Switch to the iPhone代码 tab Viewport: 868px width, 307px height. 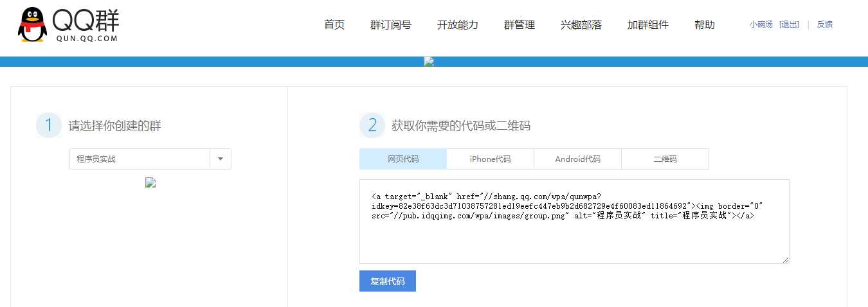(x=491, y=159)
